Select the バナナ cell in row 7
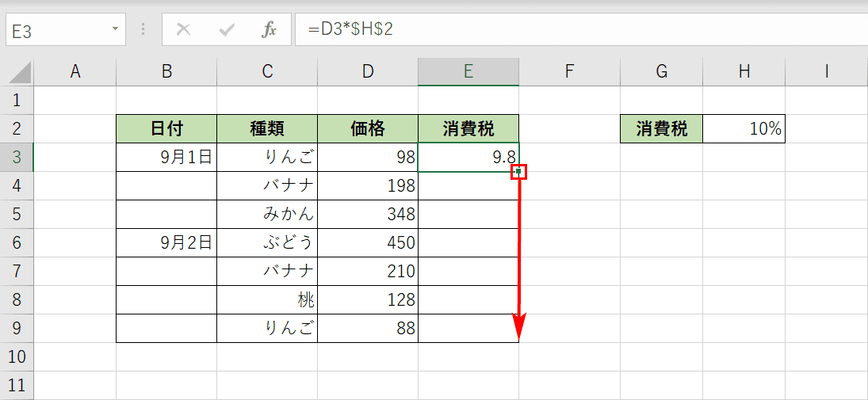The image size is (868, 400). coord(267,271)
